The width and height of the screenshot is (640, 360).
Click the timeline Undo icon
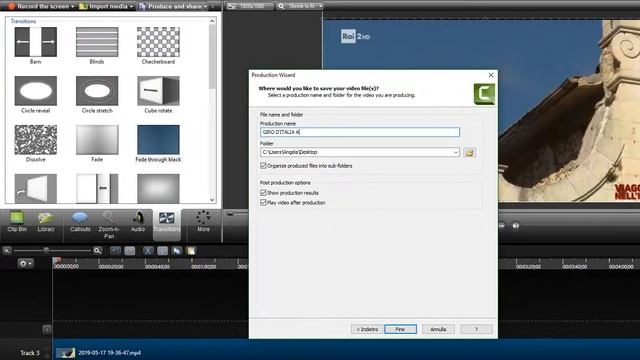tap(115, 251)
